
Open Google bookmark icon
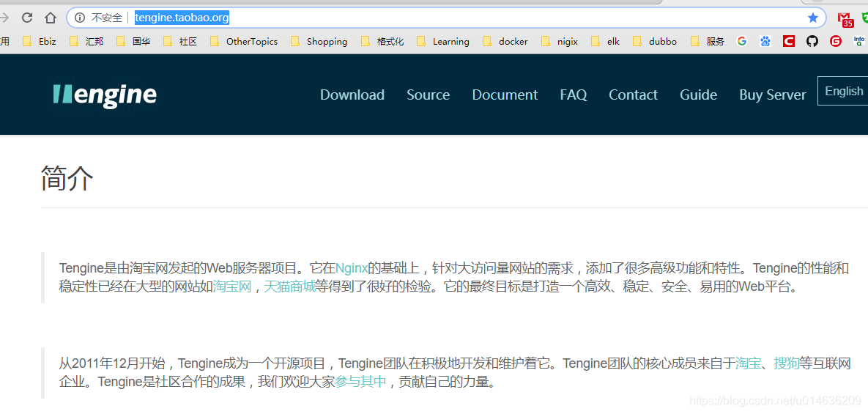742,41
